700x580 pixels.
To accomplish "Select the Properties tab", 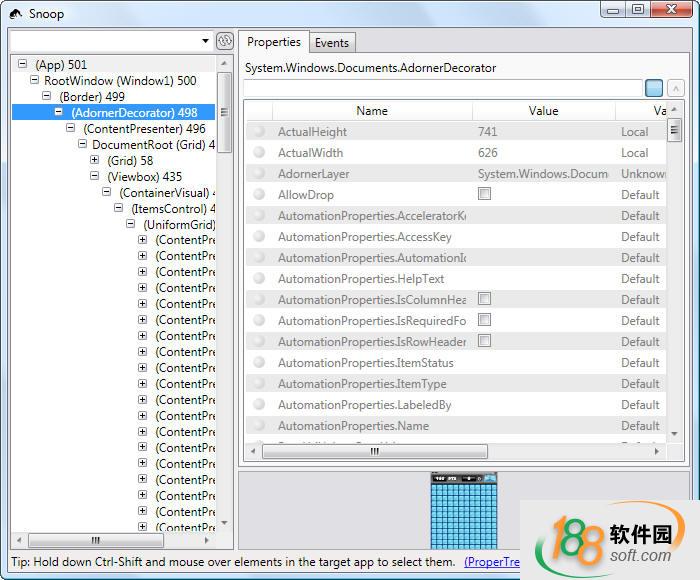I will coord(274,42).
